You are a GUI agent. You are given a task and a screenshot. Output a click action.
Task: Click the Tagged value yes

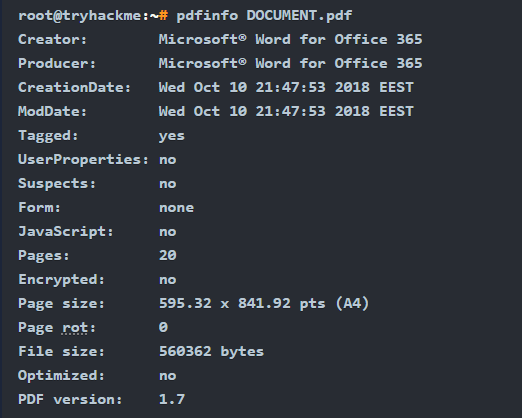(172, 136)
